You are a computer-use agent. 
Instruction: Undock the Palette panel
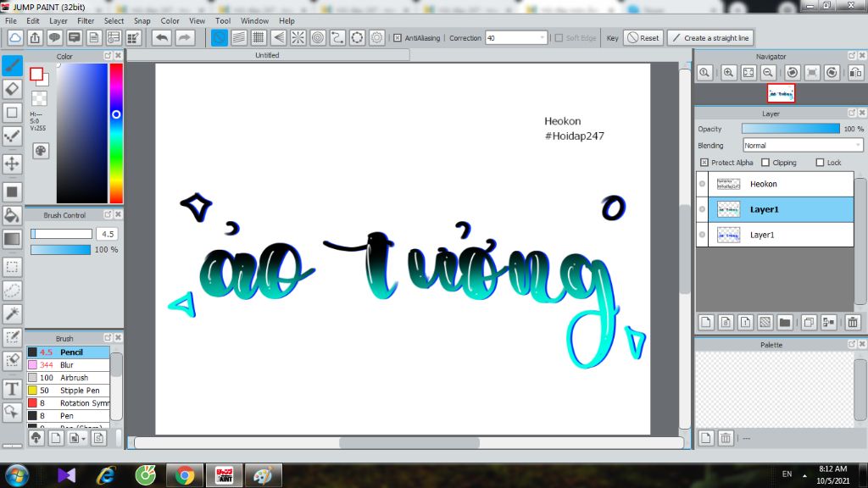click(851, 344)
